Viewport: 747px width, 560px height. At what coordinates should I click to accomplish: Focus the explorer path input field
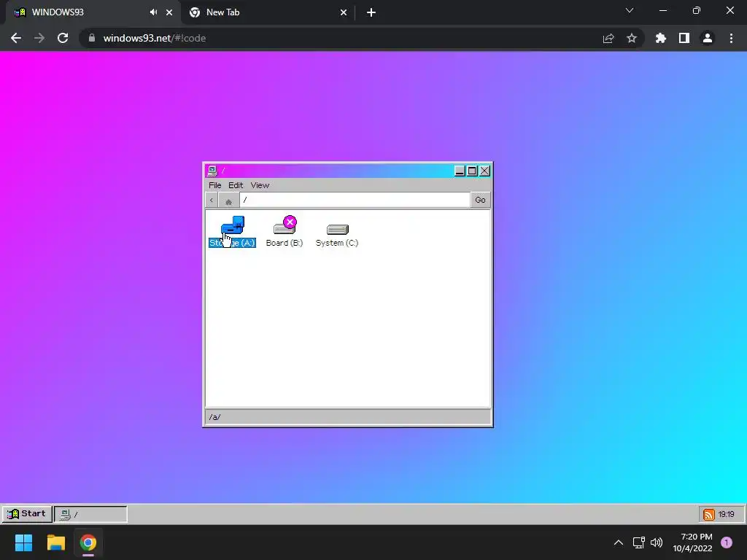click(355, 200)
